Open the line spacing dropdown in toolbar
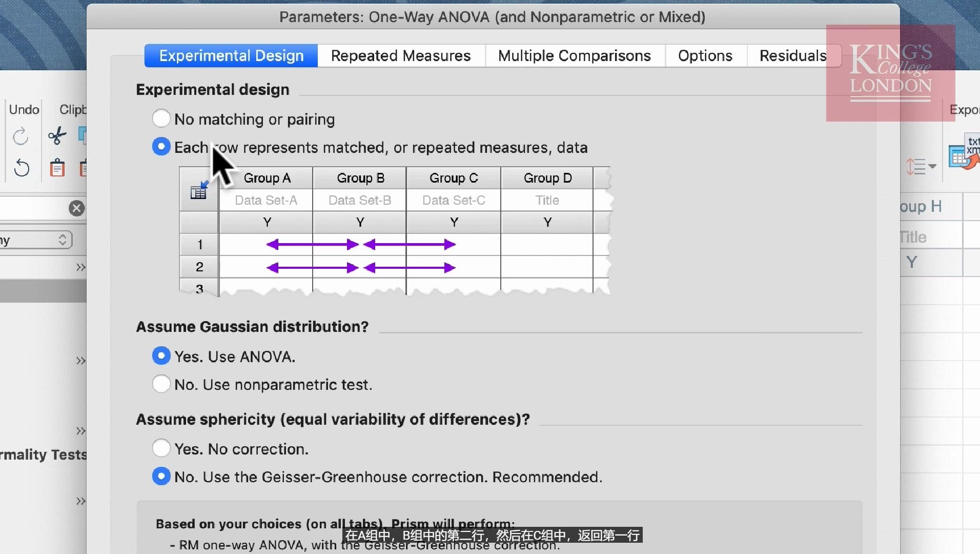 point(921,167)
